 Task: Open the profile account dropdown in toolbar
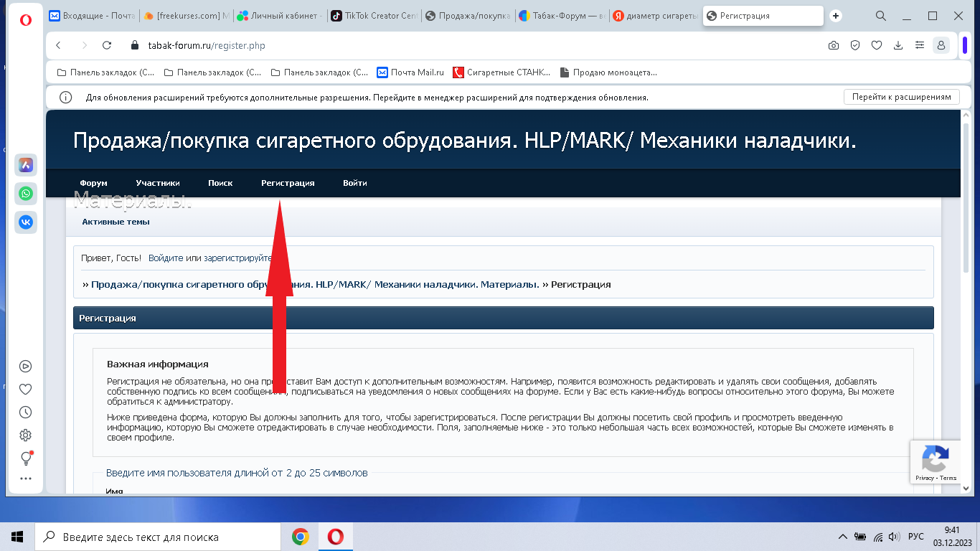tap(941, 44)
